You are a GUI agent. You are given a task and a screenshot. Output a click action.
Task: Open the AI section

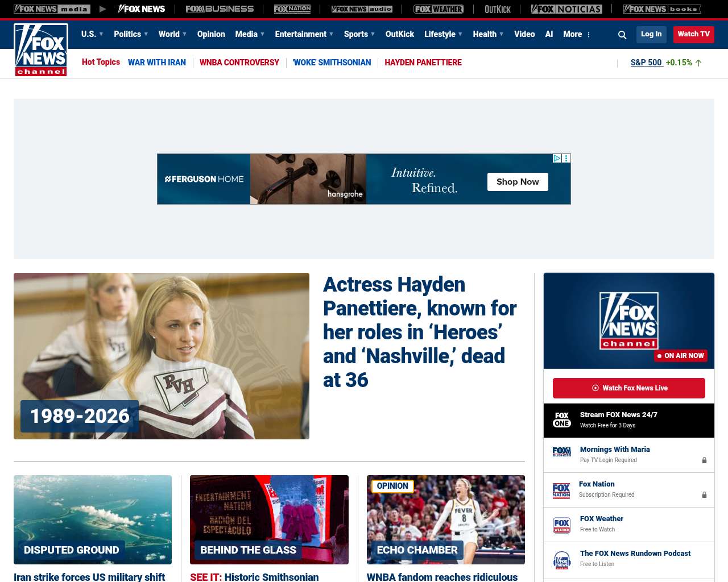(x=549, y=34)
